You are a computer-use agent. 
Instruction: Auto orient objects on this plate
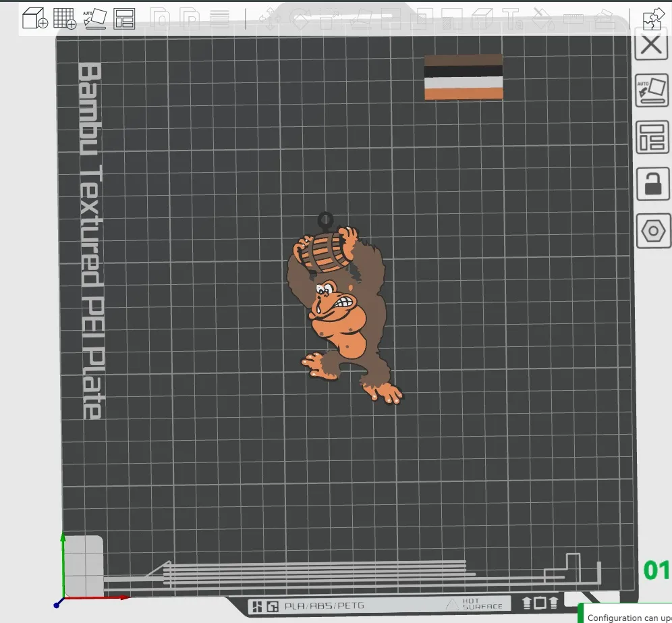pyautogui.click(x=652, y=90)
